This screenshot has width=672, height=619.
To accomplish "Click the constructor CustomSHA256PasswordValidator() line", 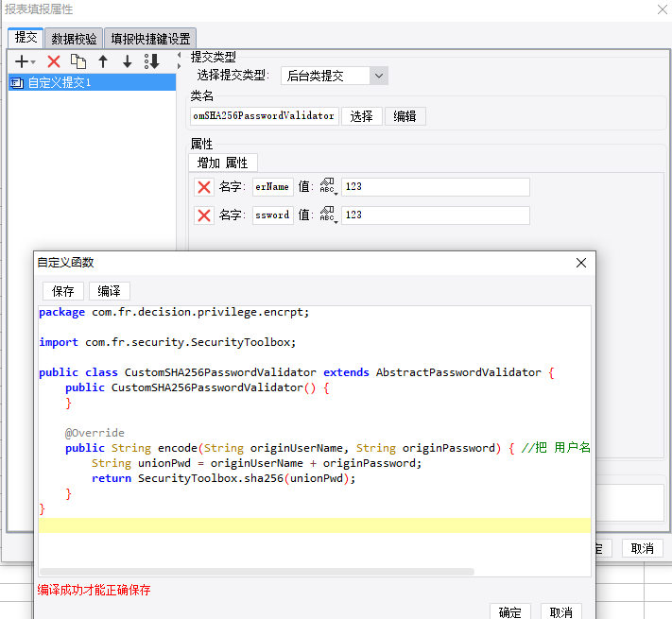I will point(198,387).
